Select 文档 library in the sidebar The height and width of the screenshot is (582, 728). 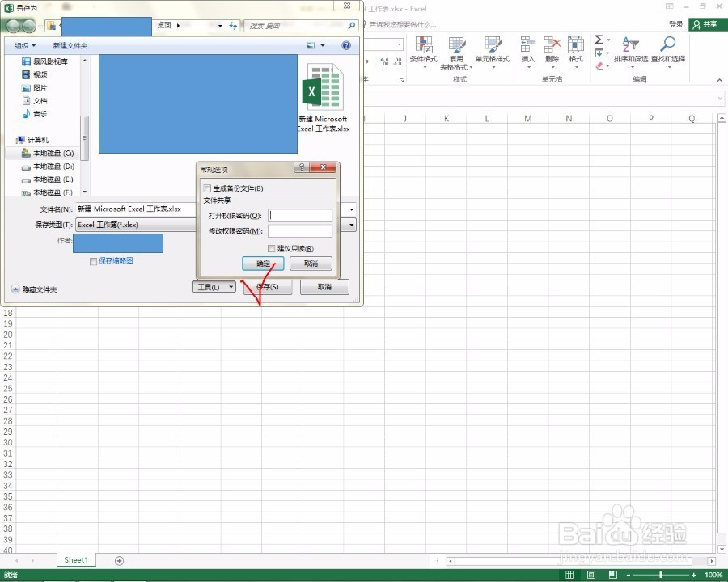point(34,101)
